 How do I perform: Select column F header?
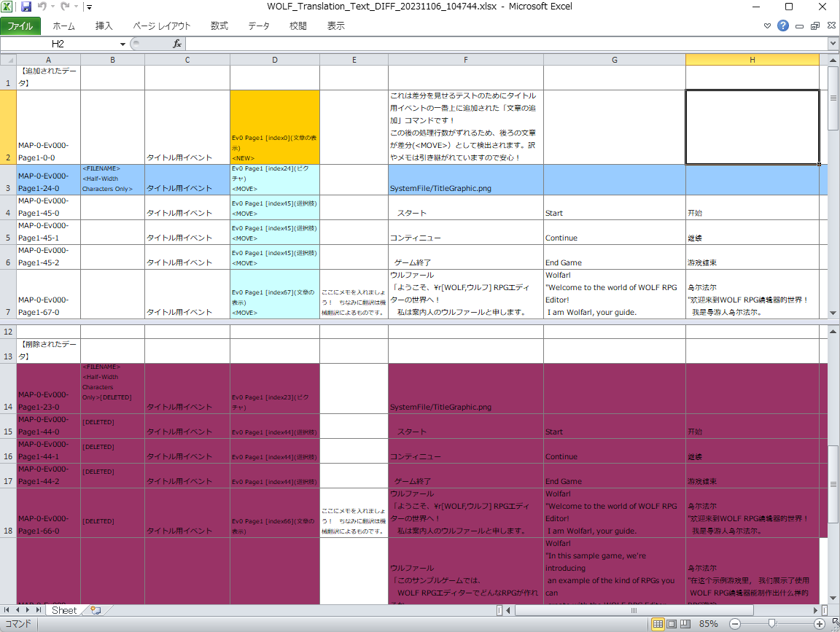tap(465, 60)
